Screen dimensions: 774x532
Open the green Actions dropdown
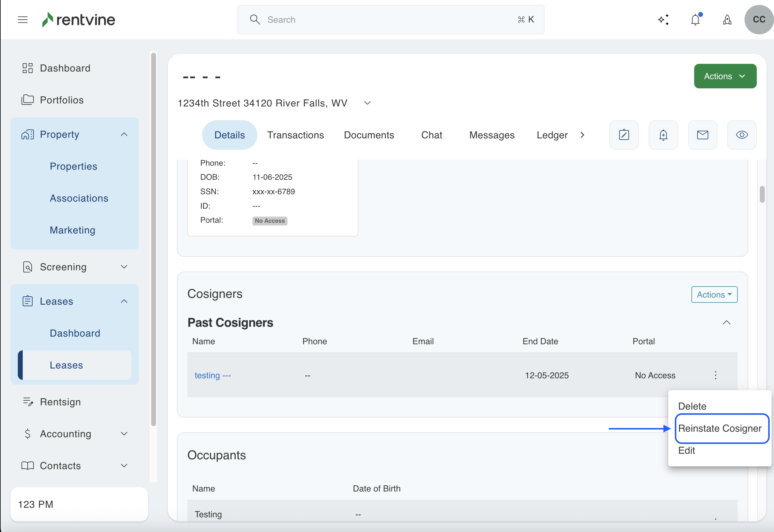725,76
